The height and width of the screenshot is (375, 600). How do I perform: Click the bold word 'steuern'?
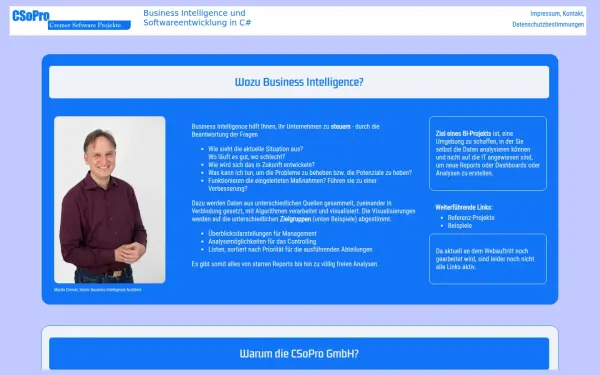[x=341, y=127]
